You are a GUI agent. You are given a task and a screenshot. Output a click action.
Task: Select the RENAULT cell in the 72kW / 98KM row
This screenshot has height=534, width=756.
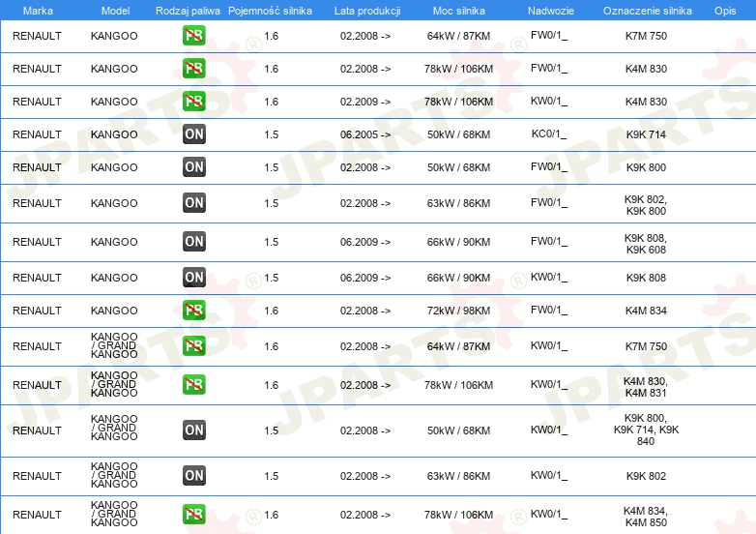37,311
